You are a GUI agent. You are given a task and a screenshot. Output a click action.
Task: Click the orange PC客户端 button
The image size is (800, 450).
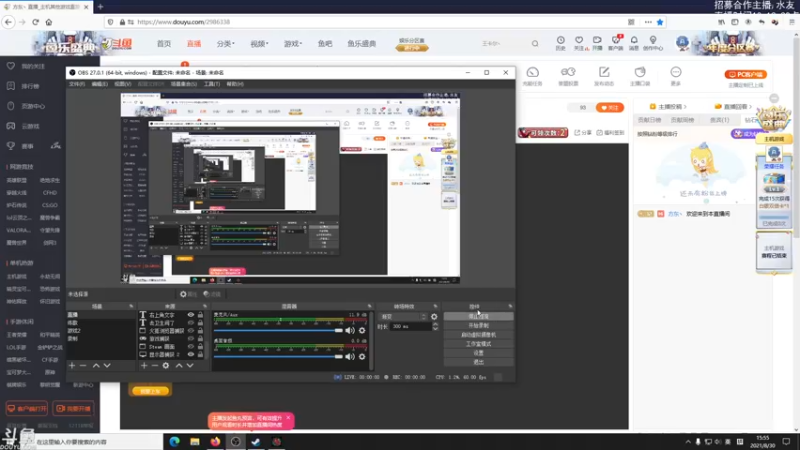(x=745, y=74)
